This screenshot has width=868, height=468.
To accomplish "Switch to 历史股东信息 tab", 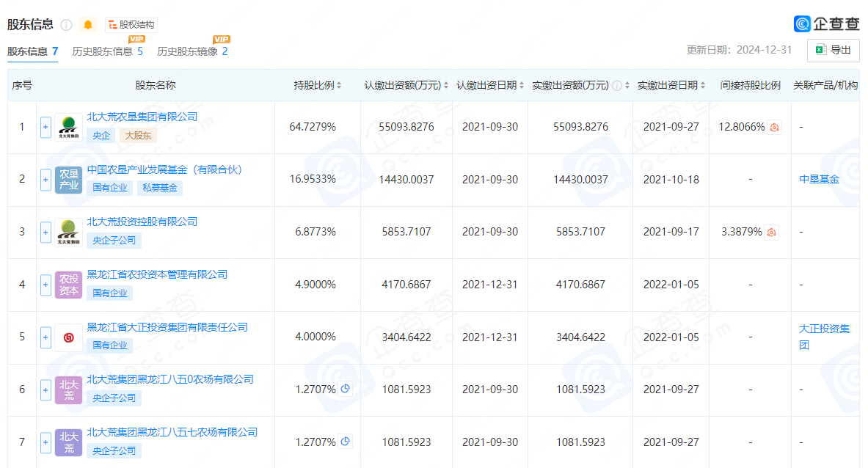I will [107, 51].
